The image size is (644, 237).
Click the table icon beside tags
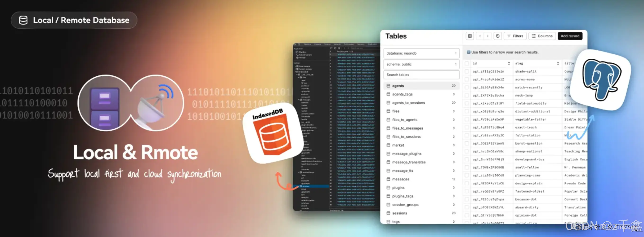[388, 222]
